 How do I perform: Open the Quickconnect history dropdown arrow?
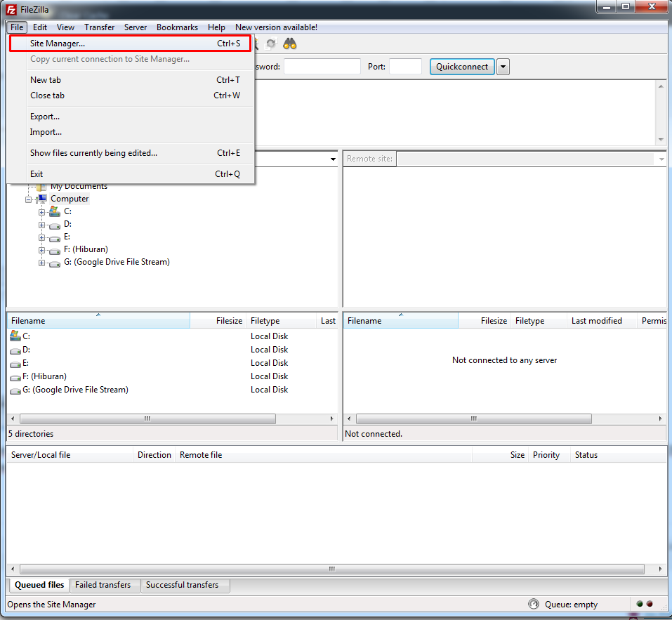[x=503, y=67]
